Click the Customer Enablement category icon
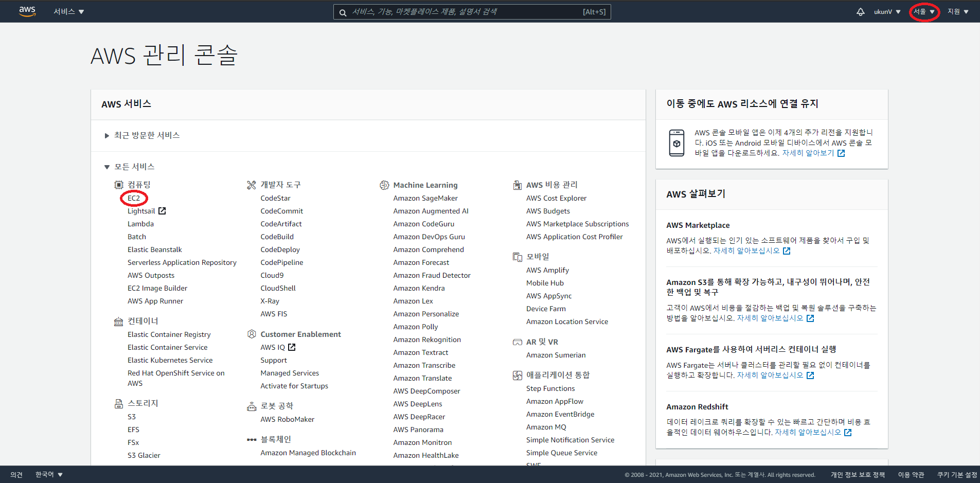The width and height of the screenshot is (980, 483). tap(252, 334)
